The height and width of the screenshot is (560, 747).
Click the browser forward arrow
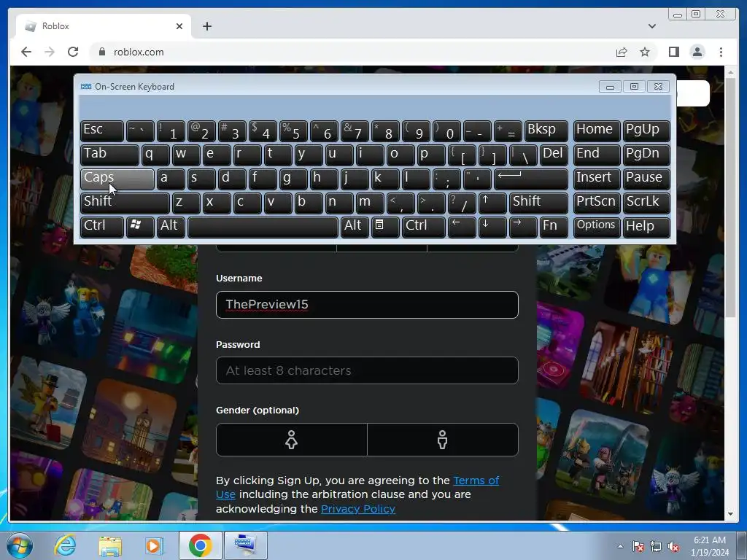tap(50, 52)
